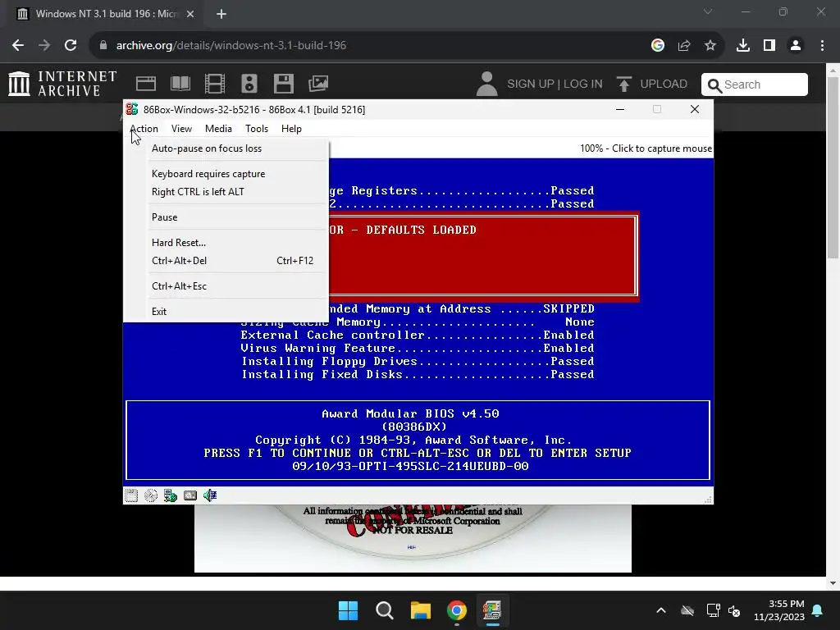Open the Help menu
The image size is (840, 630).
291,129
